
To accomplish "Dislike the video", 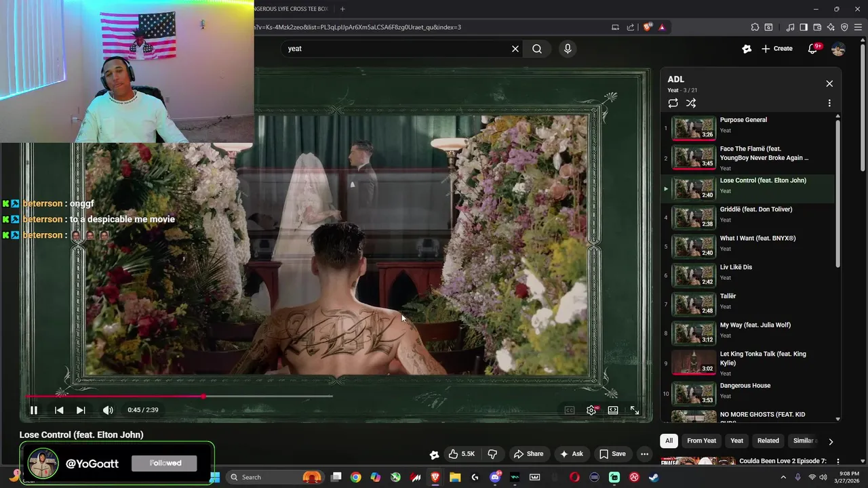I will 492,454.
